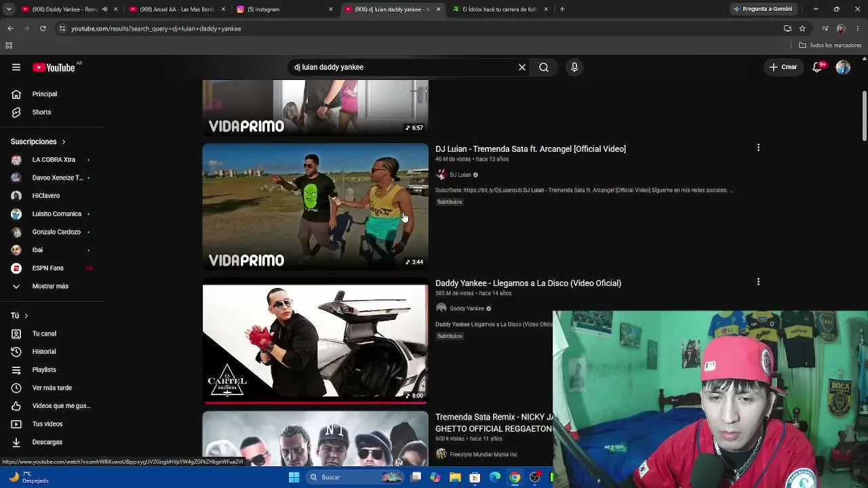
Task: Open File Explorer from the taskbar
Action: pos(455,477)
